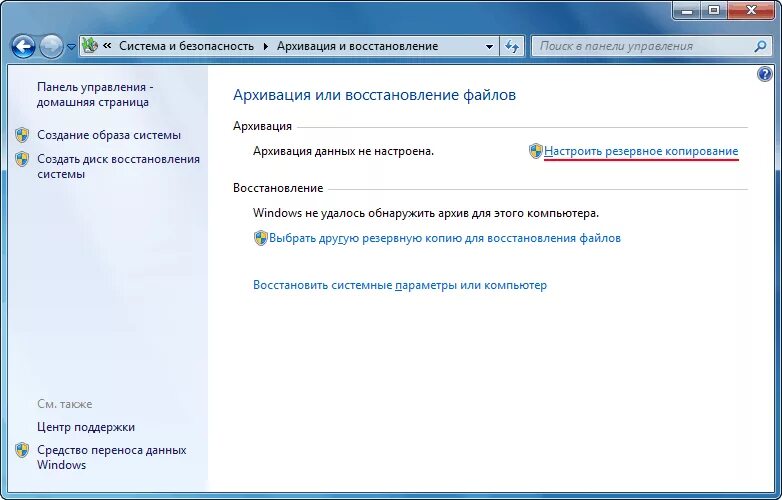Close the window with the X button
Viewport: 782px width, 500px height.
(752, 10)
